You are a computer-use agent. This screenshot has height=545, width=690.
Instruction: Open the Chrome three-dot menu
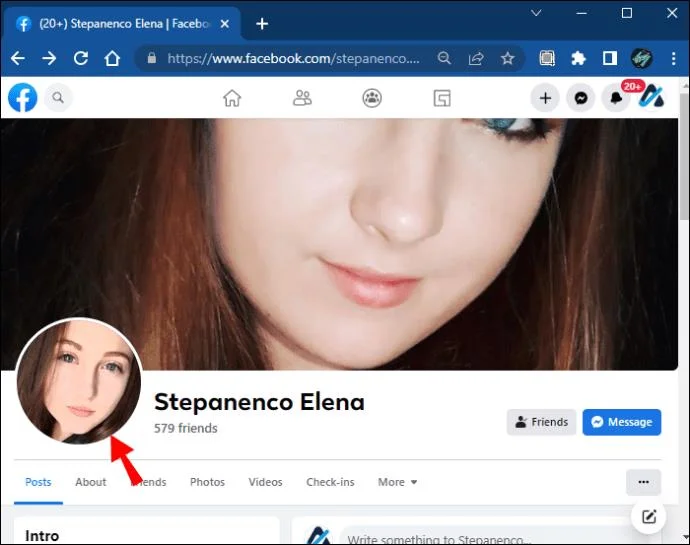(x=673, y=58)
